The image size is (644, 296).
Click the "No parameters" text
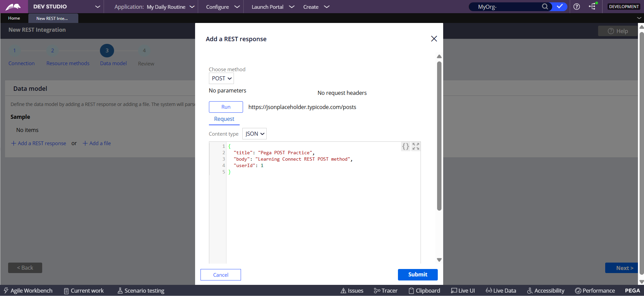[227, 90]
